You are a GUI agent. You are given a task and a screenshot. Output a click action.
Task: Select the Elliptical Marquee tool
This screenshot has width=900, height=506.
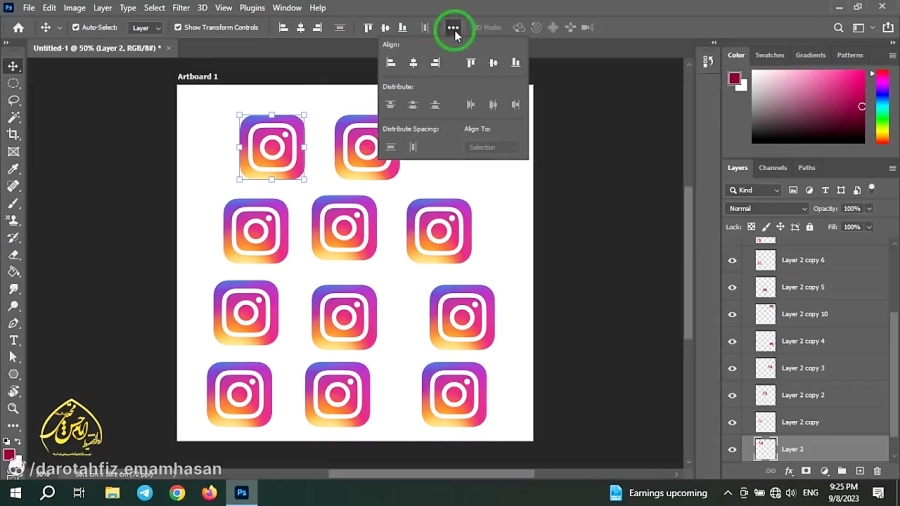pyautogui.click(x=13, y=83)
